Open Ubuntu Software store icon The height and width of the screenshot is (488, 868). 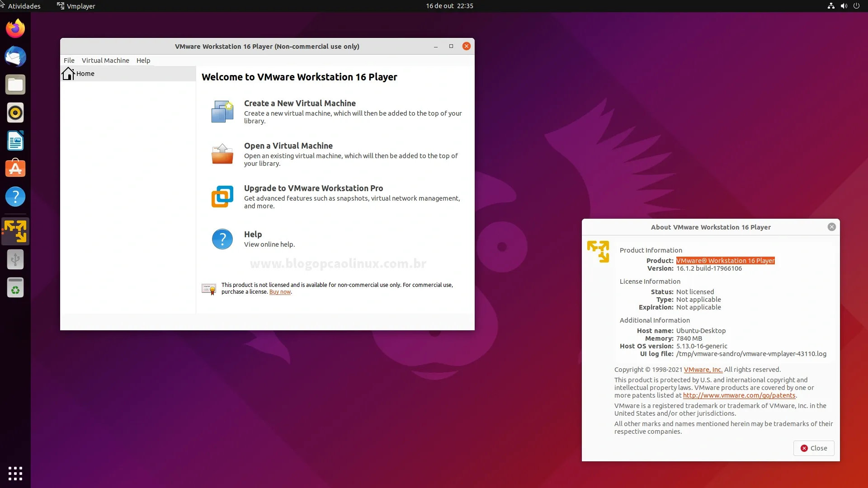point(15,169)
